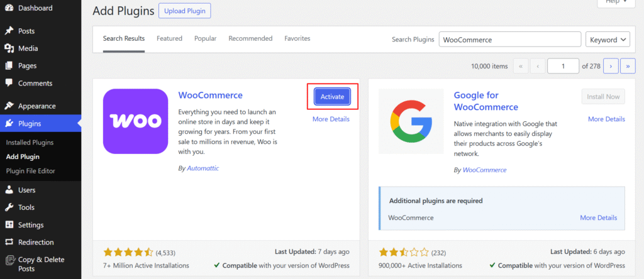Click the Media icon in sidebar

click(9, 48)
